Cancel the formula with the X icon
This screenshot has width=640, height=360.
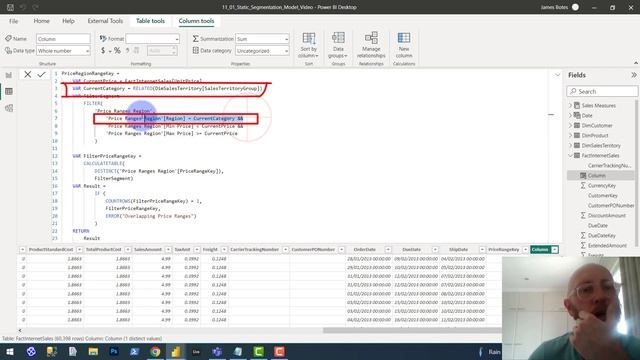point(27,74)
